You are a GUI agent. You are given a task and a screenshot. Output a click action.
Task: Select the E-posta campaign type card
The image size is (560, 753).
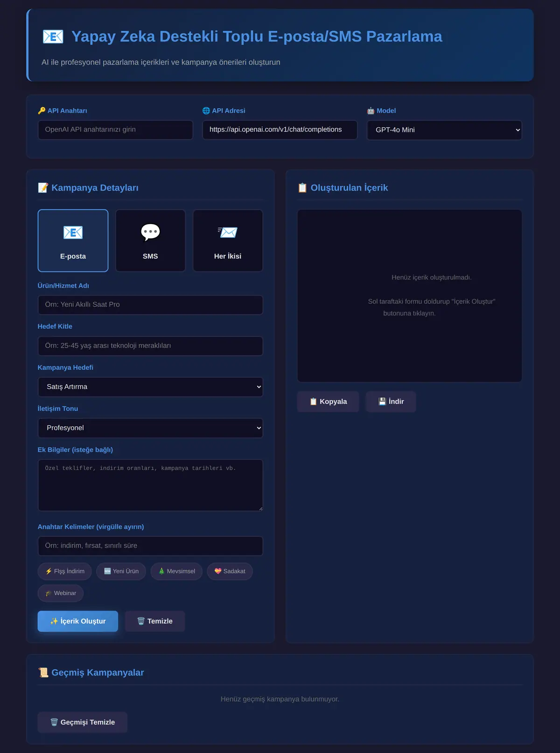73,240
